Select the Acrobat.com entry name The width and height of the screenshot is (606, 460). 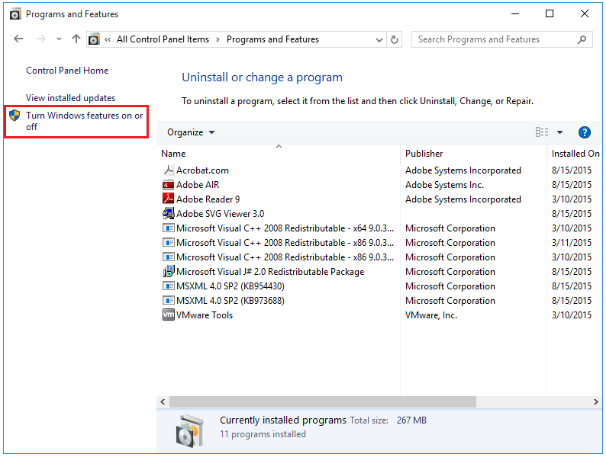pyautogui.click(x=202, y=170)
